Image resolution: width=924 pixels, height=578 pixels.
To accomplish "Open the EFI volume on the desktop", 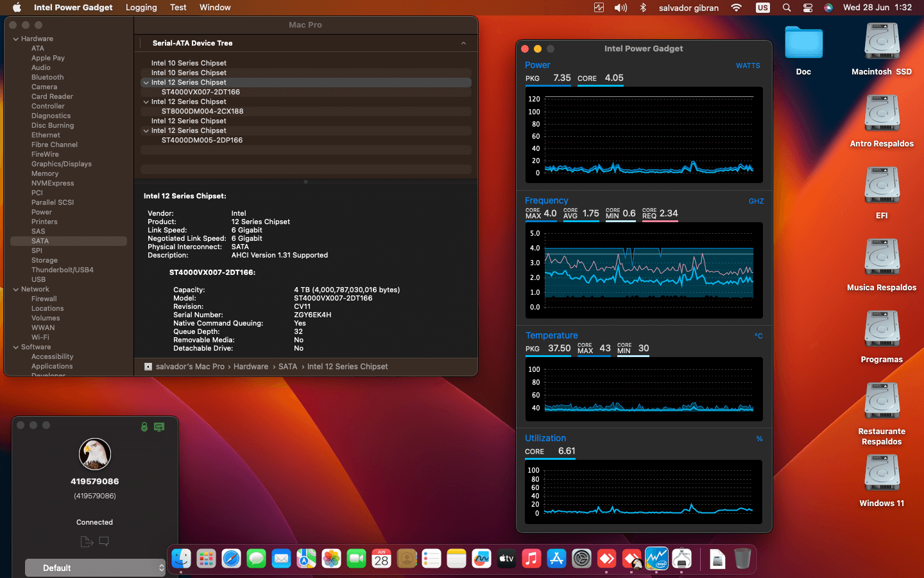I will tap(882, 186).
